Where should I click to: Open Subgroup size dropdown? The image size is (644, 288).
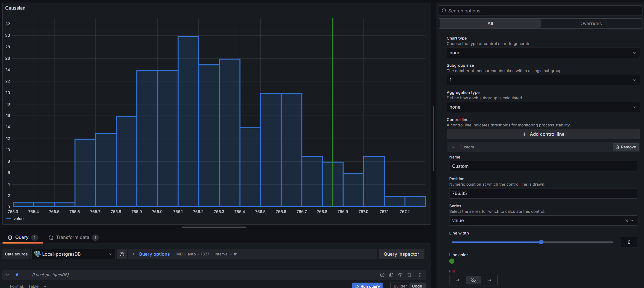(543, 80)
